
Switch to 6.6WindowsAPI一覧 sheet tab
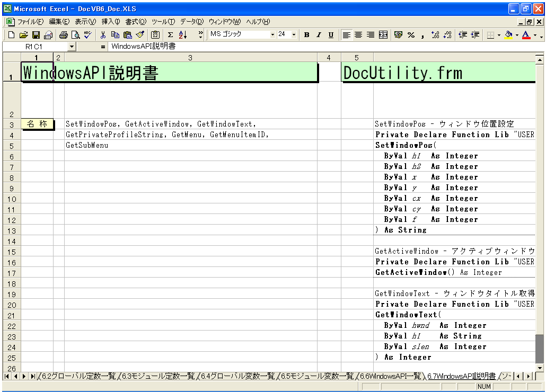coord(390,376)
